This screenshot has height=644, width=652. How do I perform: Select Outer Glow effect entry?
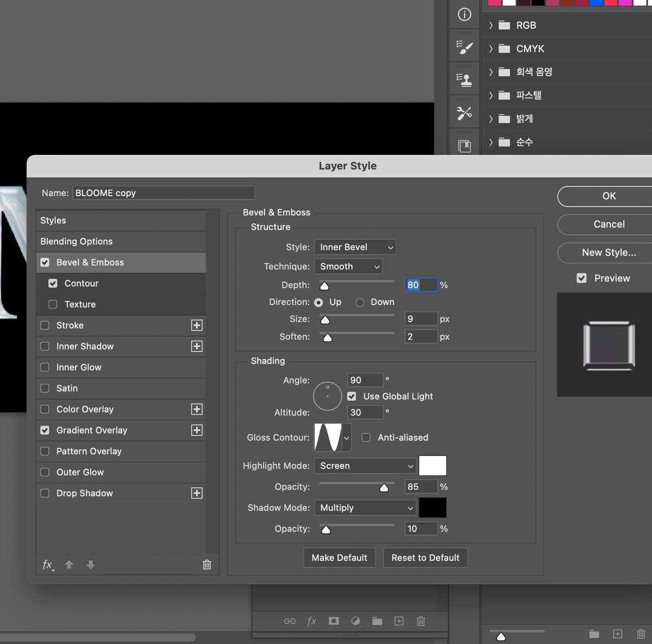point(121,472)
